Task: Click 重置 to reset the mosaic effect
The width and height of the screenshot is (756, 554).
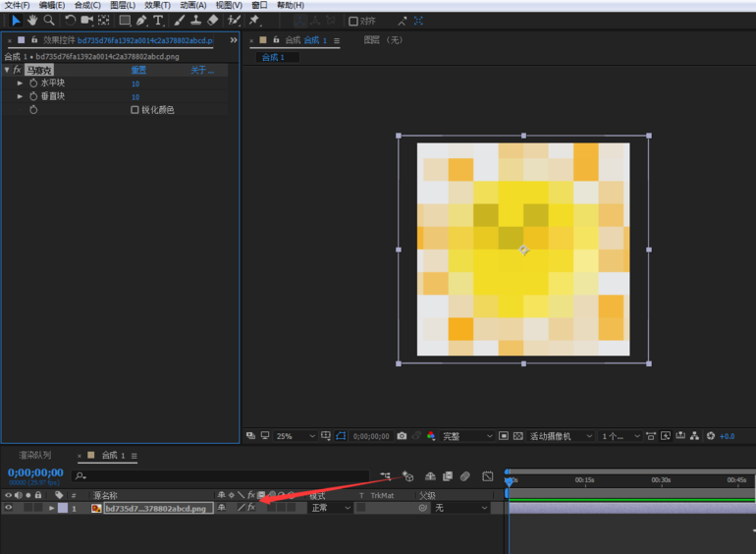Action: tap(138, 71)
